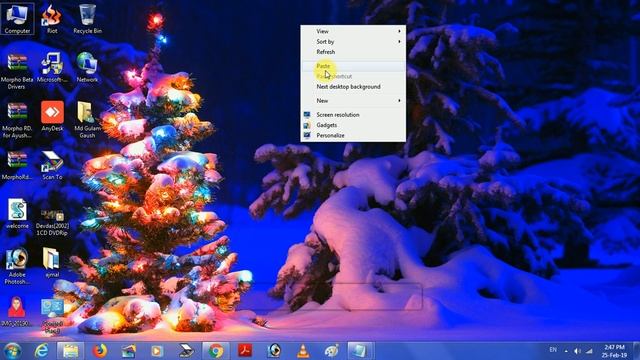
Task: Open Gadgets from the context menu
Action: tap(353, 125)
